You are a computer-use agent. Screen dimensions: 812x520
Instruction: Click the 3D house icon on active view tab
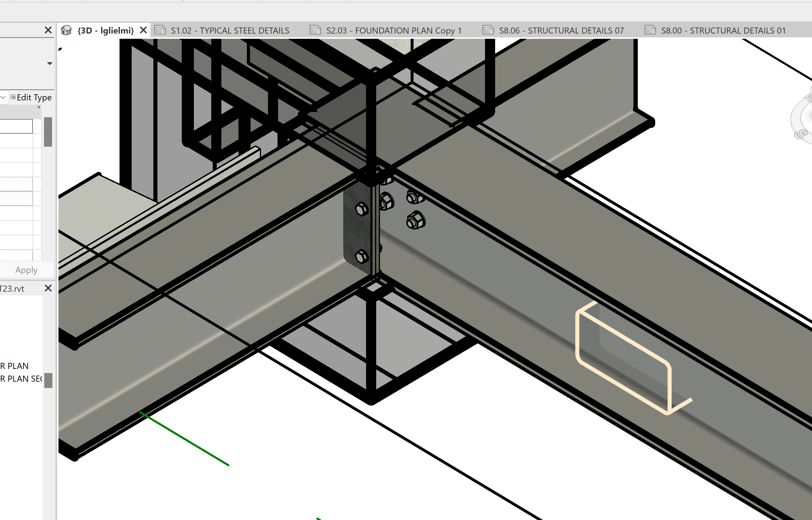click(x=66, y=30)
